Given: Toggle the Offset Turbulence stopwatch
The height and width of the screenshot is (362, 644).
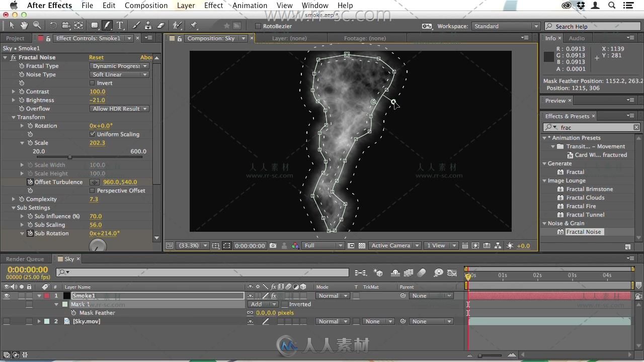Looking at the screenshot, I should pyautogui.click(x=30, y=182).
